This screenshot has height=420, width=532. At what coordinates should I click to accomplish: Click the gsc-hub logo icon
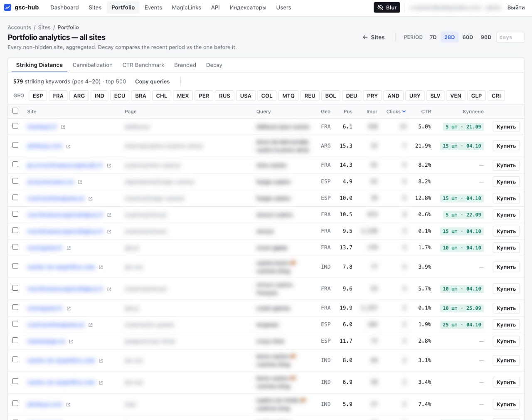[7, 7]
